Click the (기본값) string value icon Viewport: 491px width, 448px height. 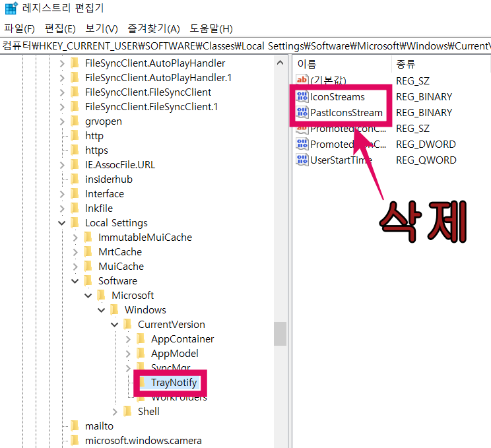pos(302,80)
